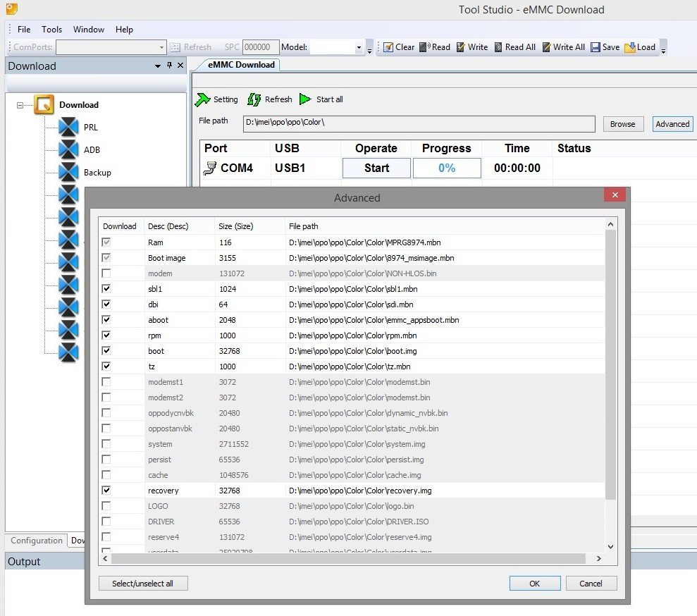Click the Refresh icon in eMMC tab

click(254, 99)
